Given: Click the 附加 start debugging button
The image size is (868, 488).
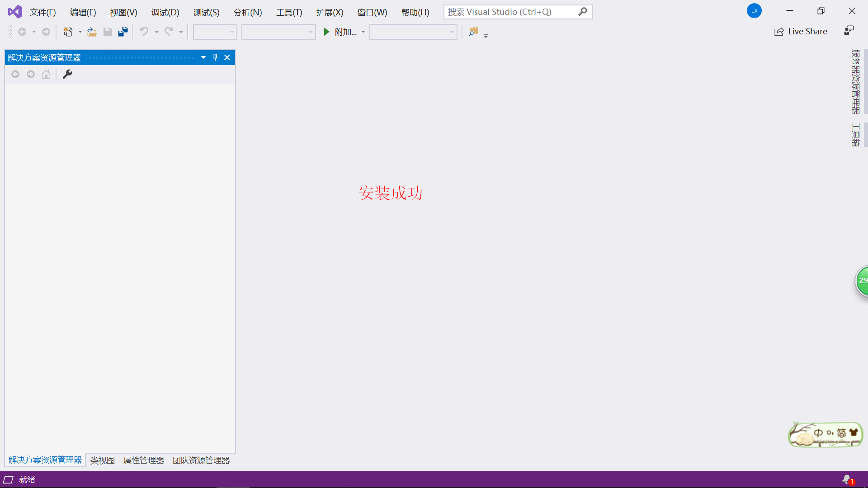Looking at the screenshot, I should [340, 32].
